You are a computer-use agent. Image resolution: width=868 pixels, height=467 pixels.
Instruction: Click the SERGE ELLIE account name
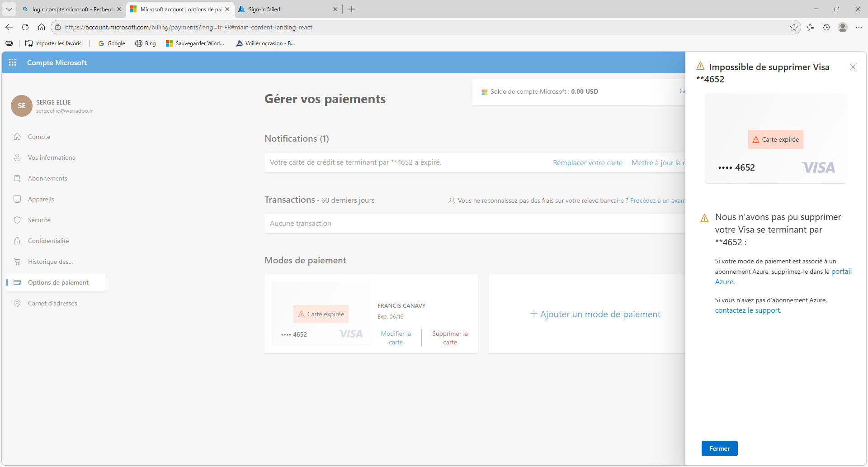[x=53, y=102]
